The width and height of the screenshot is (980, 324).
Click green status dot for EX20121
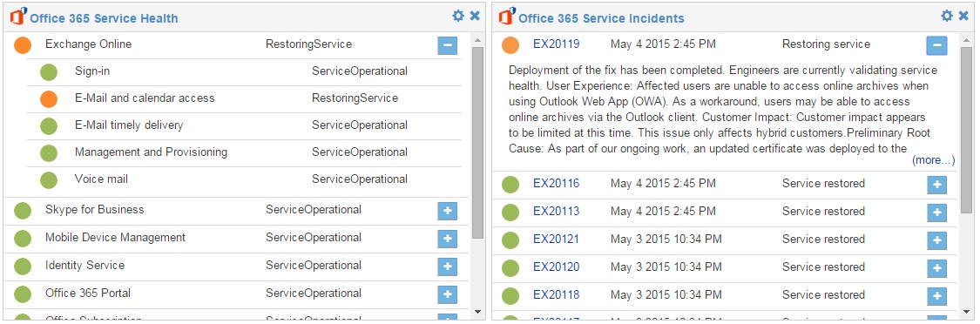tap(510, 240)
